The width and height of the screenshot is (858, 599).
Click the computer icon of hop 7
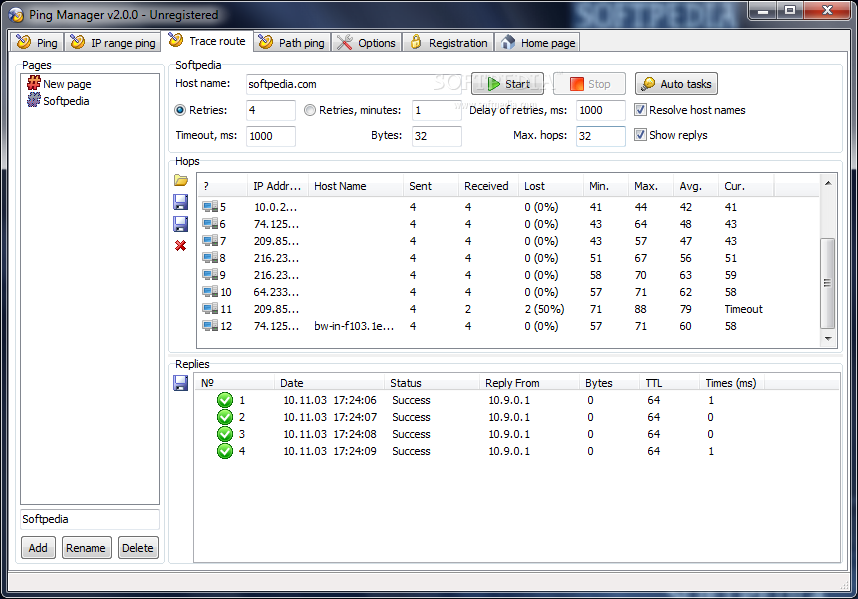210,241
